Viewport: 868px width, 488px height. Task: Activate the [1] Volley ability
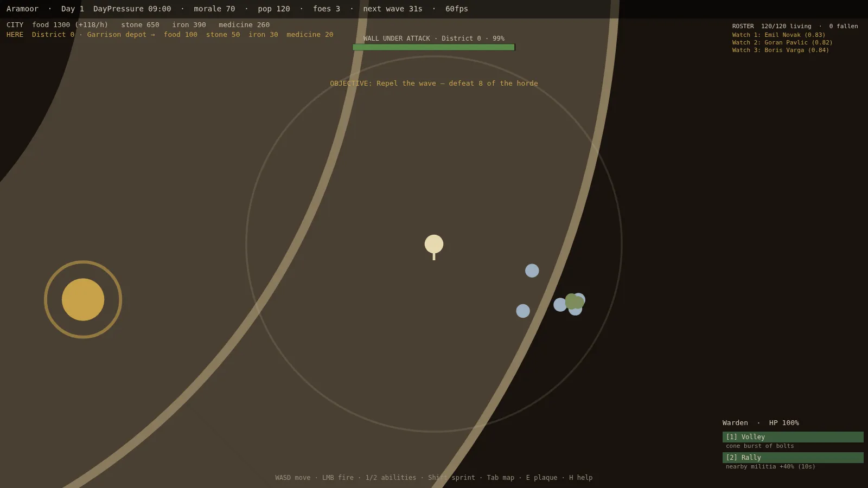click(793, 437)
